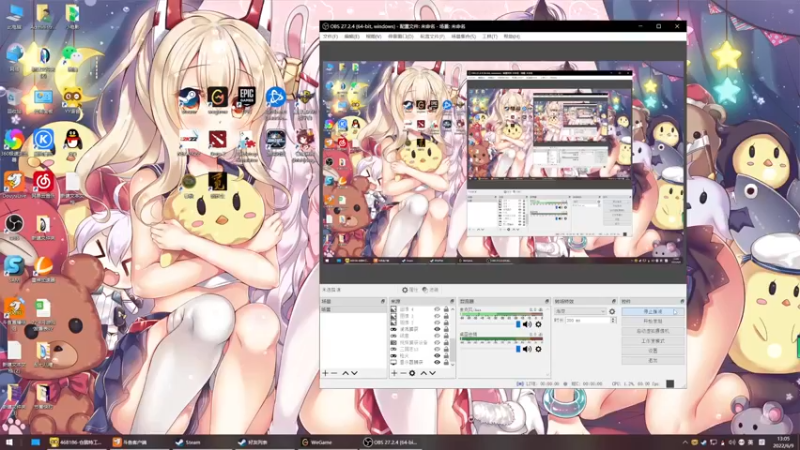Toggle lock on 图像 4 source

pos(446,309)
